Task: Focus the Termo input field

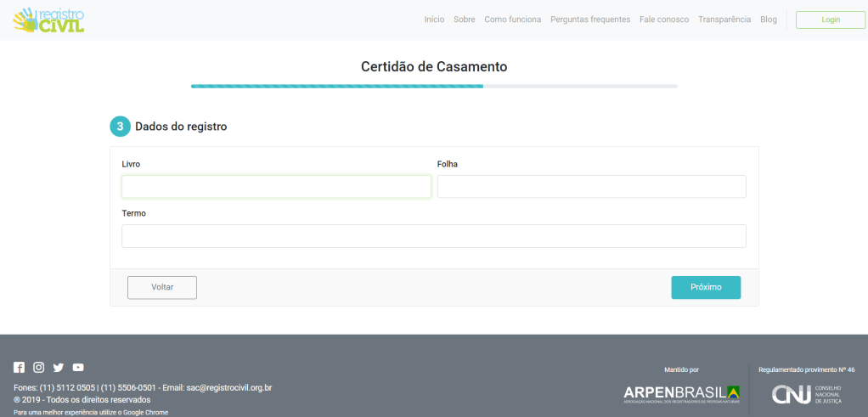Action: click(434, 236)
